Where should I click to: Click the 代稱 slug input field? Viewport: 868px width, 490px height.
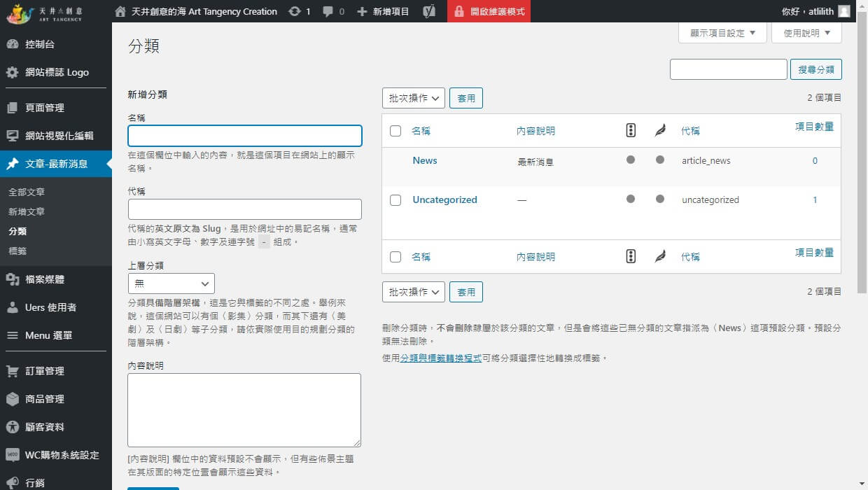click(x=245, y=209)
